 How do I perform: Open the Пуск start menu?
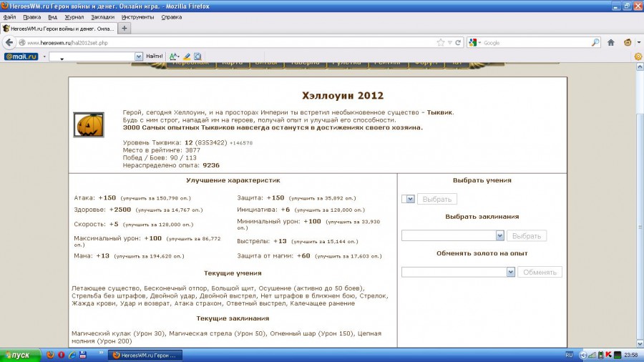click(20, 355)
